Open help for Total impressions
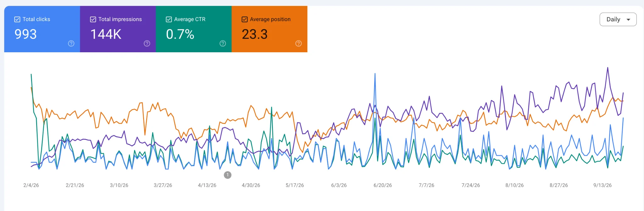 (x=147, y=43)
